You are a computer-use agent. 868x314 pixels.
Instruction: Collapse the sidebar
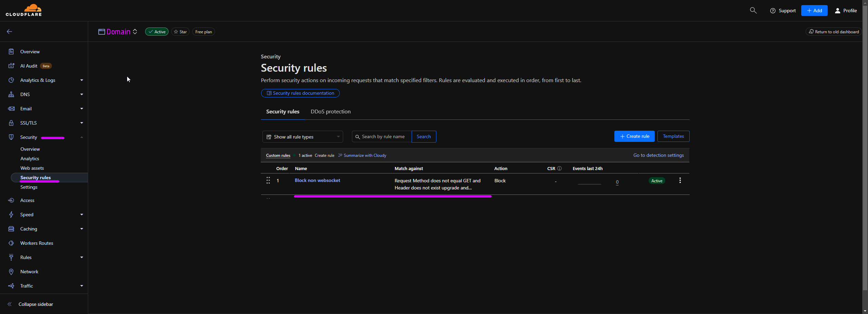coord(36,304)
